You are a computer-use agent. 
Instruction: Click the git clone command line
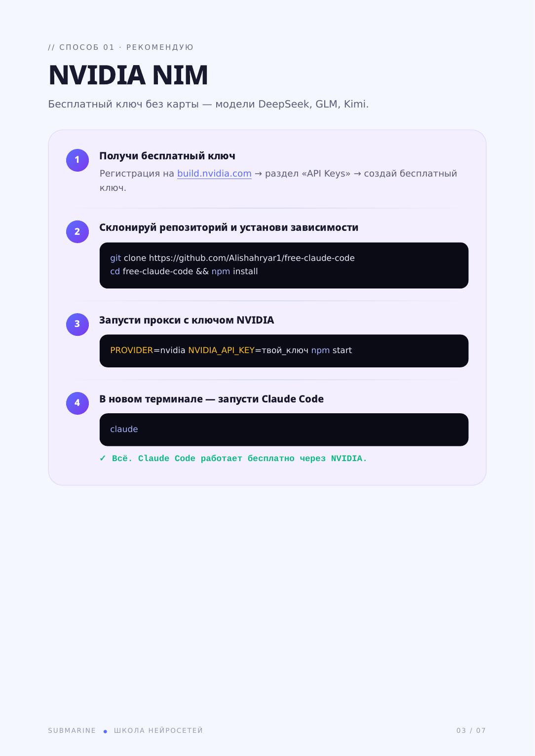coord(232,258)
